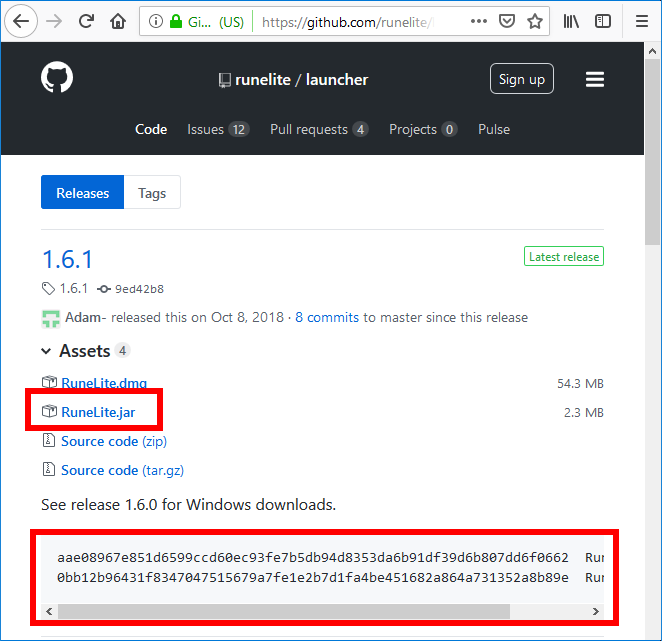Click the 54.3 MB file size
Screen dimensions: 662x641
coord(580,383)
